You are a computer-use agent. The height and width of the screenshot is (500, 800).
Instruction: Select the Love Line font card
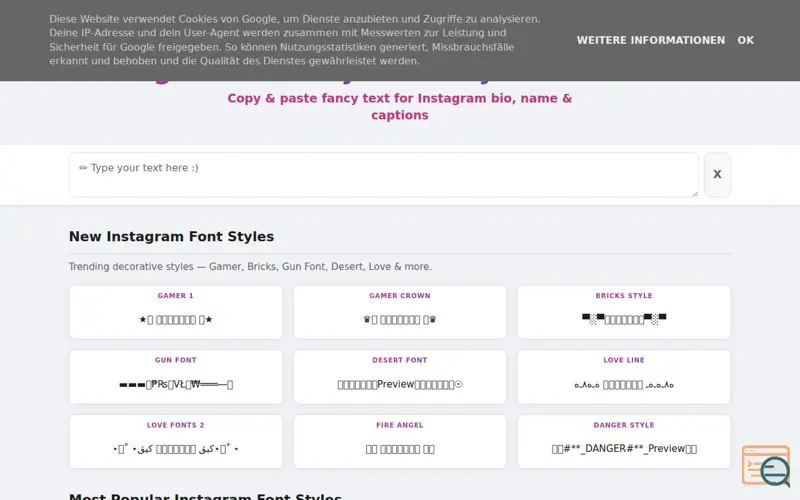623,377
